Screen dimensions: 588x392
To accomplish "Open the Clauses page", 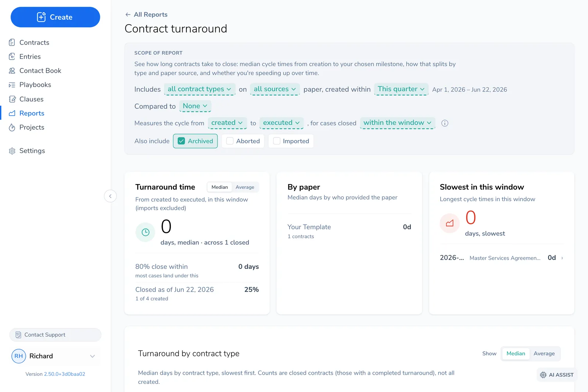I will click(32, 99).
